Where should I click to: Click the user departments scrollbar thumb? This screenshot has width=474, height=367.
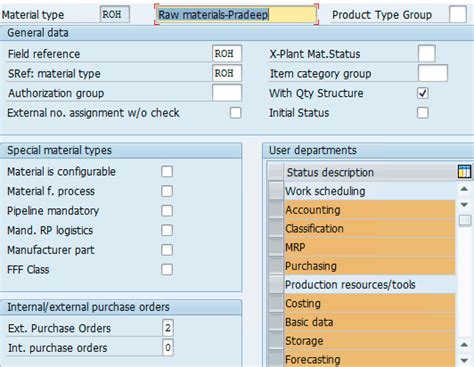[x=465, y=221]
